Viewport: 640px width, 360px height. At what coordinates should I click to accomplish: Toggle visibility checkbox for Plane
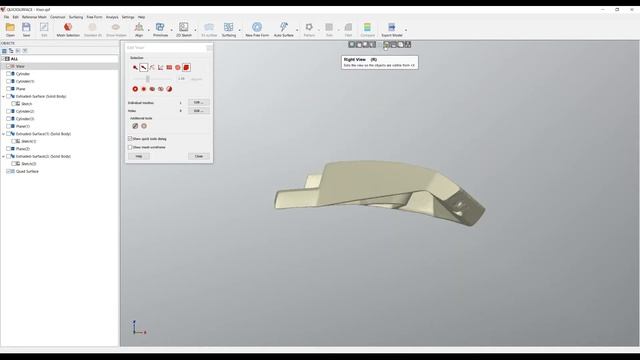[8, 89]
